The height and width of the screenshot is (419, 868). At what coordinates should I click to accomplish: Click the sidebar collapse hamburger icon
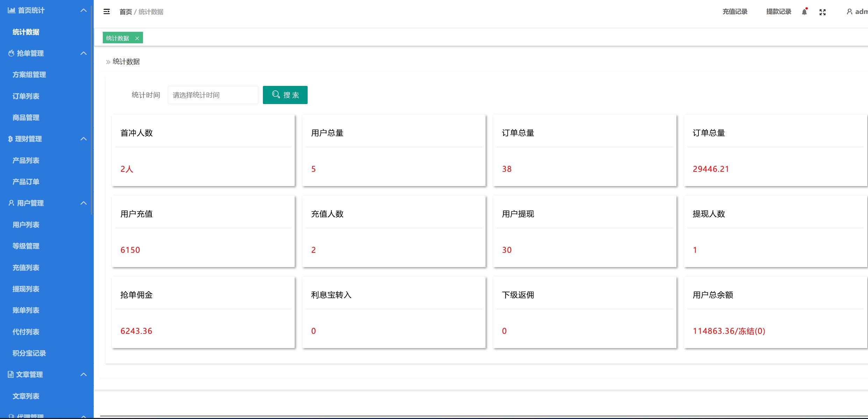tap(107, 12)
